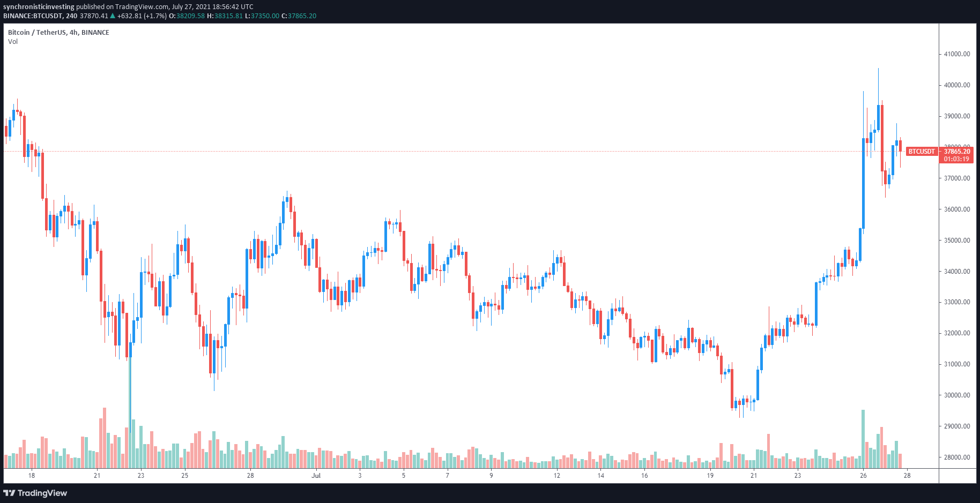Click the synchronisticinvesting author name
The height and width of the screenshot is (503, 980).
pos(39,7)
